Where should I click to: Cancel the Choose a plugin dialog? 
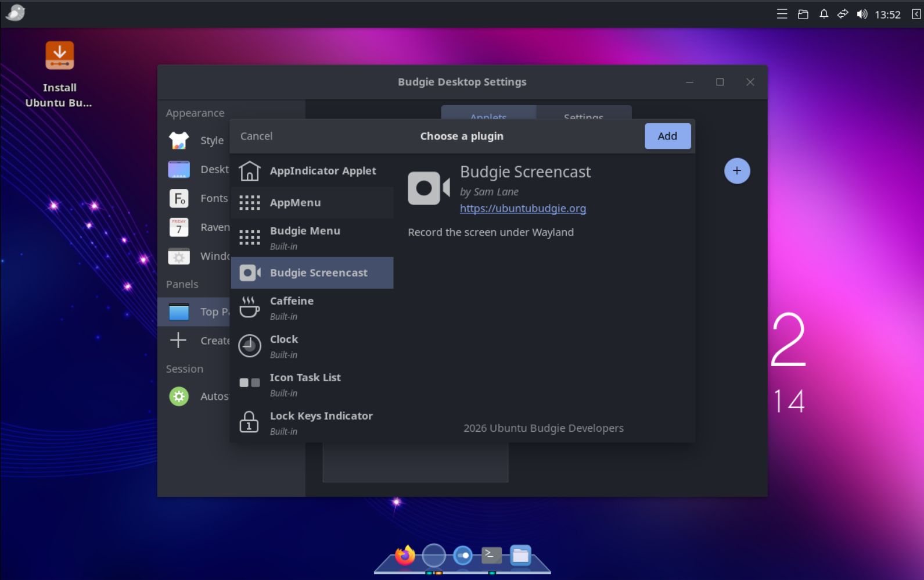coord(256,136)
